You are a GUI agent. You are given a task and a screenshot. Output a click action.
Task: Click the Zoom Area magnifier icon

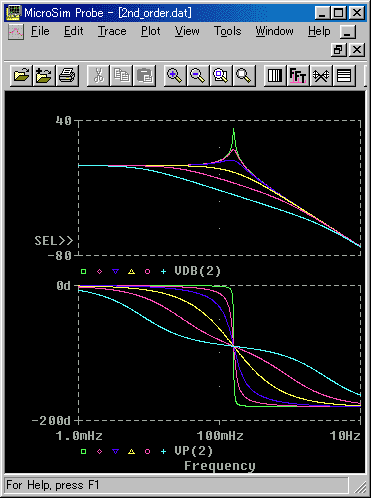(x=221, y=75)
